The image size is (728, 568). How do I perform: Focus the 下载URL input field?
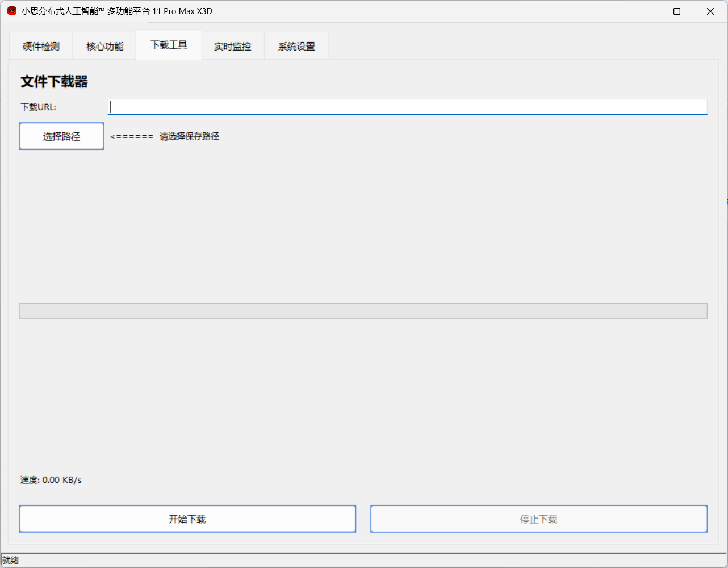[x=407, y=107]
